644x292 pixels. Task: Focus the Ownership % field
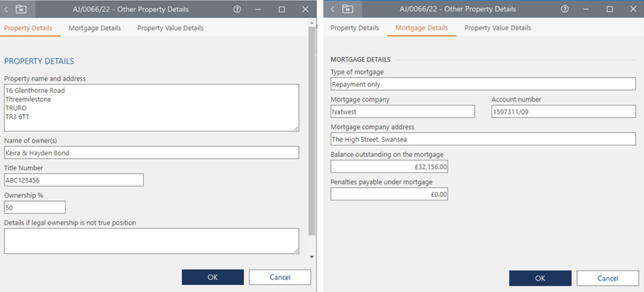(35, 207)
